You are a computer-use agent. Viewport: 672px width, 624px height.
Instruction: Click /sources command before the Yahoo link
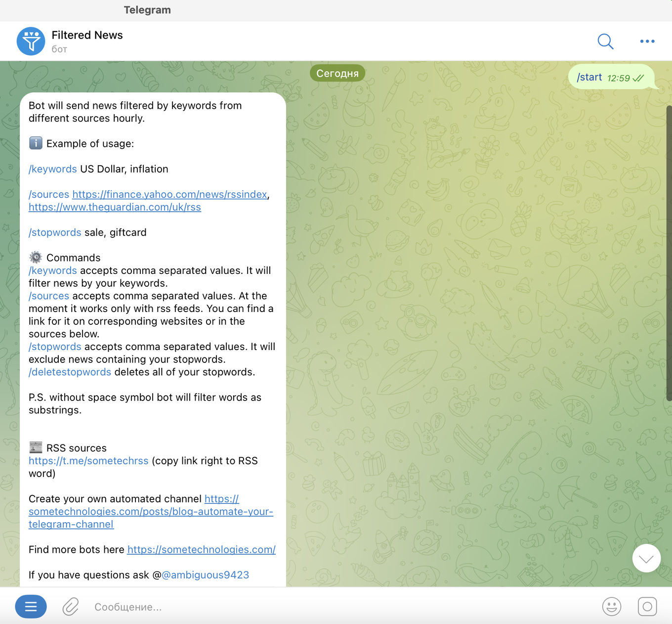click(49, 194)
